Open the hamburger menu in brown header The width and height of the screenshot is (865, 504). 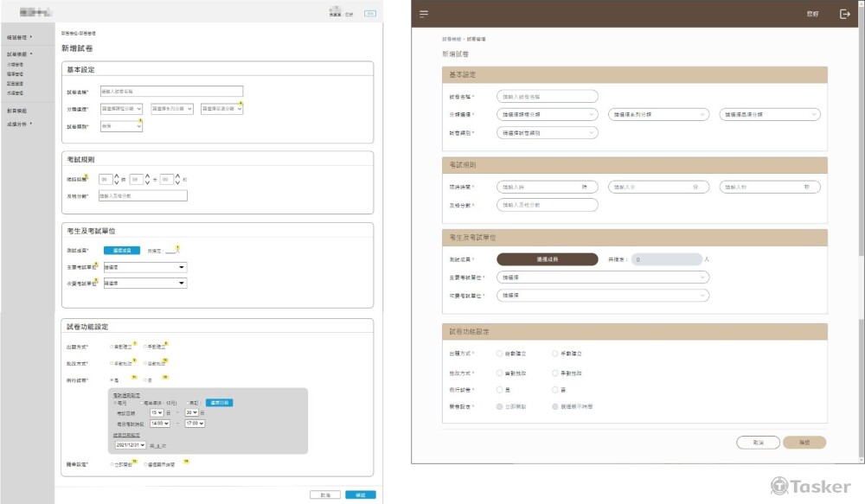[424, 14]
